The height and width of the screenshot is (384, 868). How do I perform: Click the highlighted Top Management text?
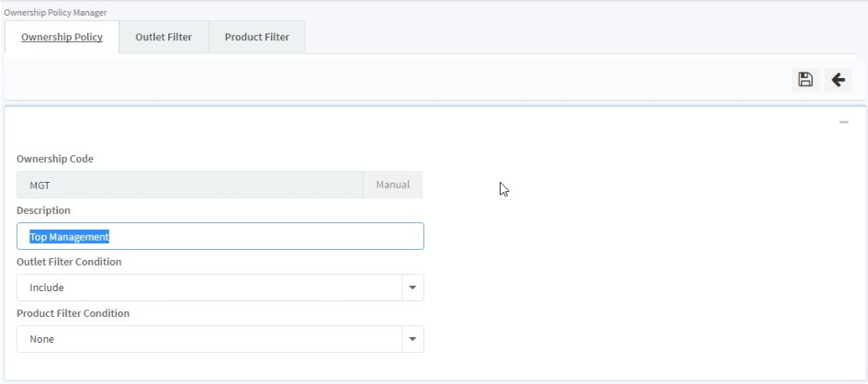[x=70, y=237]
